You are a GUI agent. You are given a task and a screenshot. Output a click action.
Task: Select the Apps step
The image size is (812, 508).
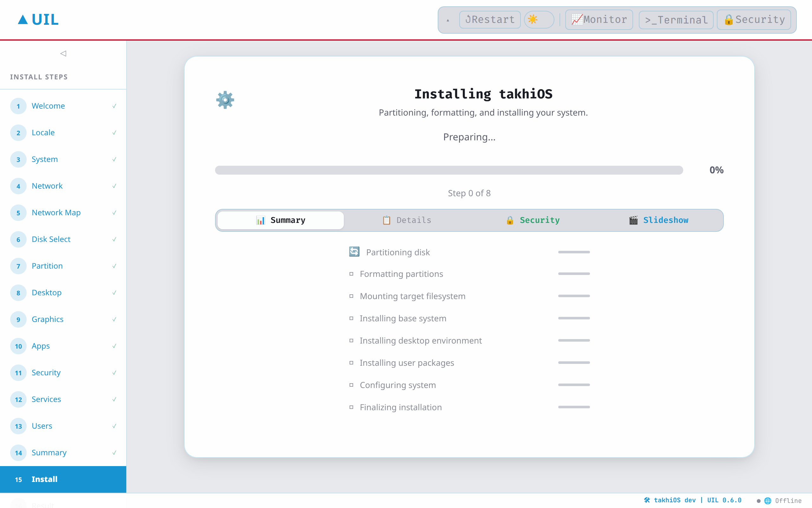(x=63, y=346)
